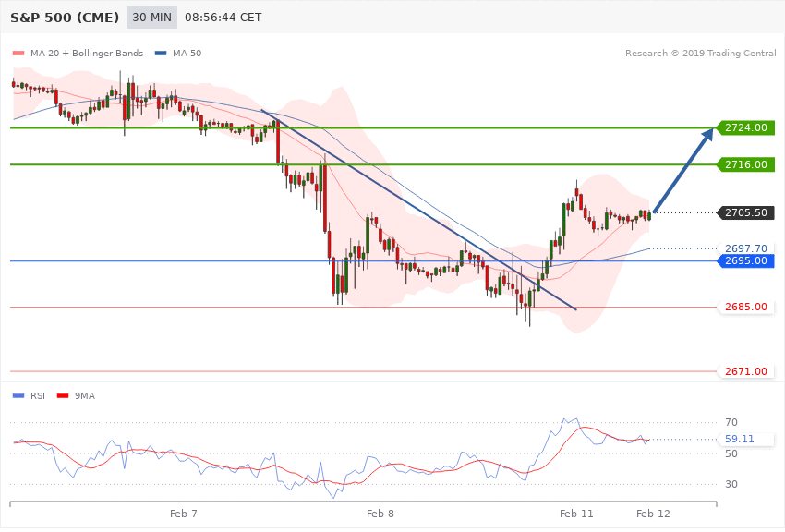Click the RSI 50 level label

(731, 453)
